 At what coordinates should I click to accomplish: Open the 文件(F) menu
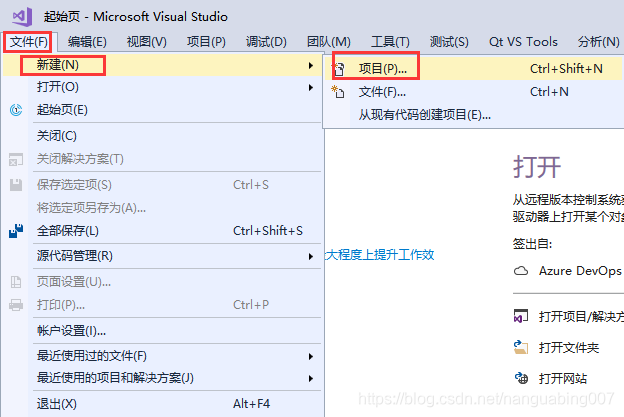(x=28, y=42)
